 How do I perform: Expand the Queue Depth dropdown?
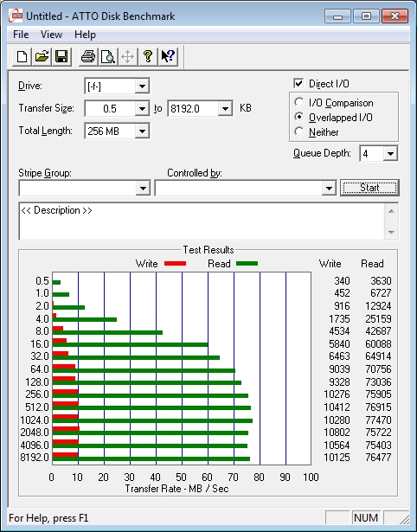(x=390, y=154)
